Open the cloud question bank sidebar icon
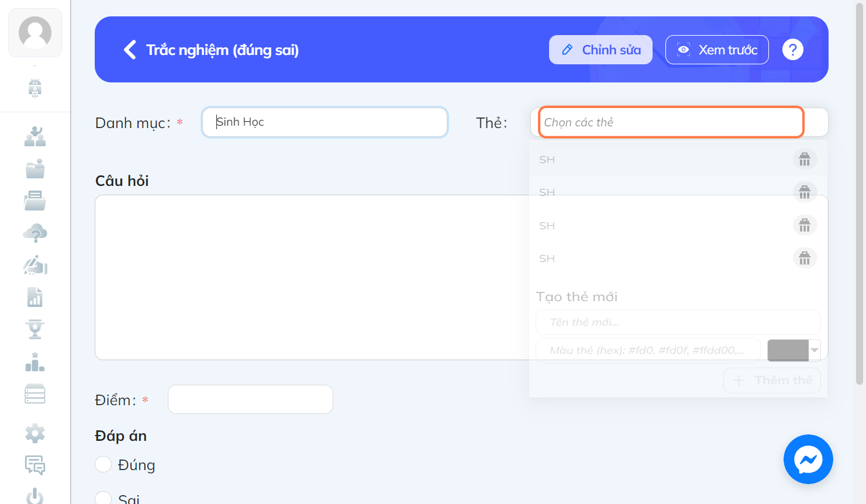The image size is (866, 504). [35, 233]
